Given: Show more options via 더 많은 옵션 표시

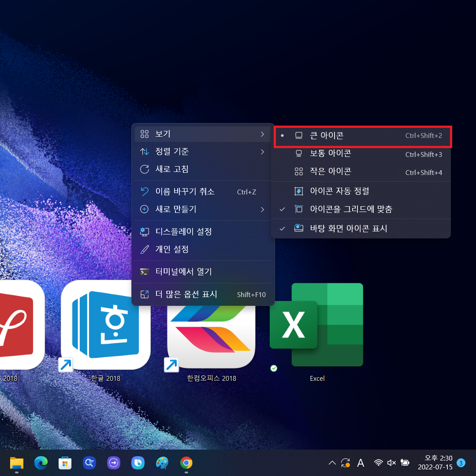Looking at the screenshot, I should coord(202,294).
